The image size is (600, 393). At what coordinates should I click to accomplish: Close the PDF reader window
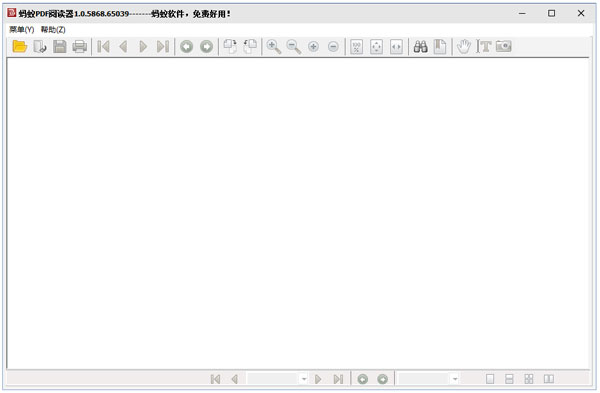[581, 13]
